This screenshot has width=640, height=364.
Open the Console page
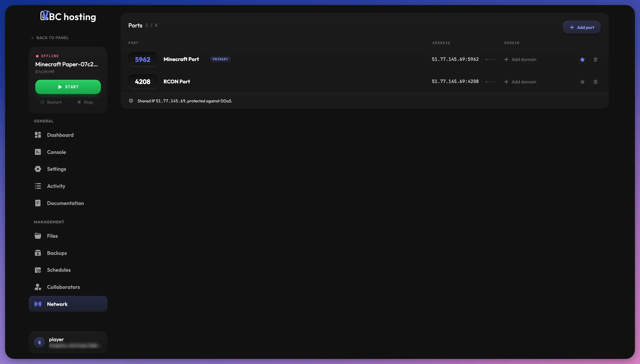coord(68,152)
